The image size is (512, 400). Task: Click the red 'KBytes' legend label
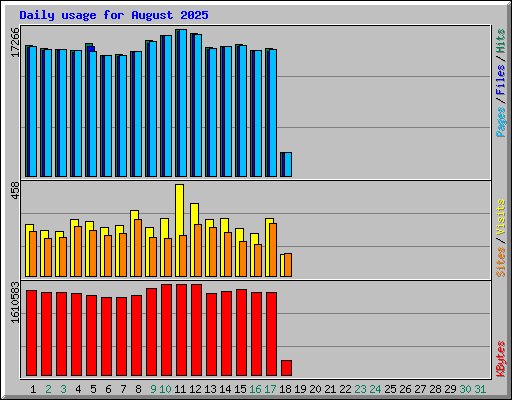click(501, 359)
